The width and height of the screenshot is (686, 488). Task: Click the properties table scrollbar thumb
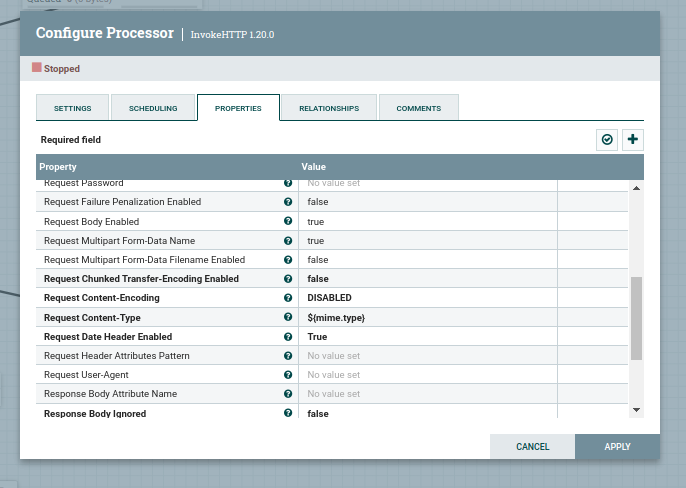tap(637, 318)
